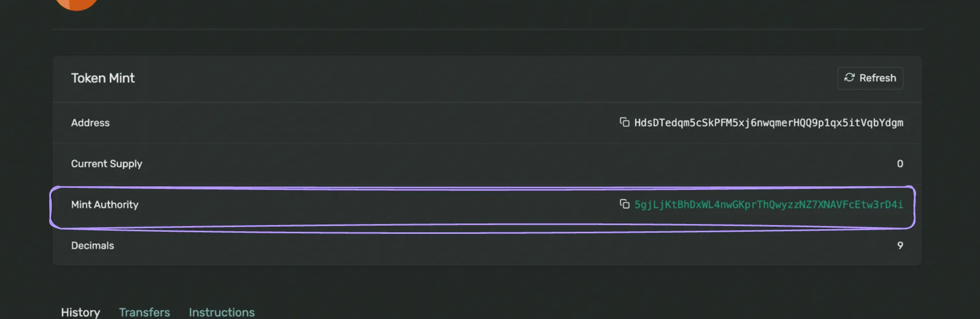Click empty middle of Decimals row
Screen dimensions: 980x319
coord(486,246)
